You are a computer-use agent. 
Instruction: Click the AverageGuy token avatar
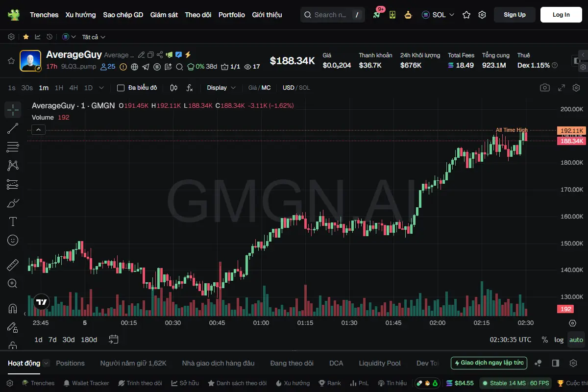30,61
